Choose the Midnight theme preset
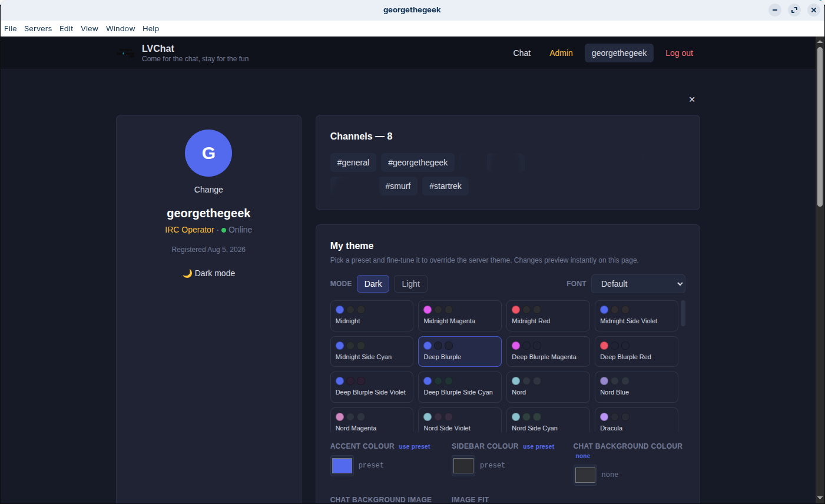 pyautogui.click(x=372, y=316)
